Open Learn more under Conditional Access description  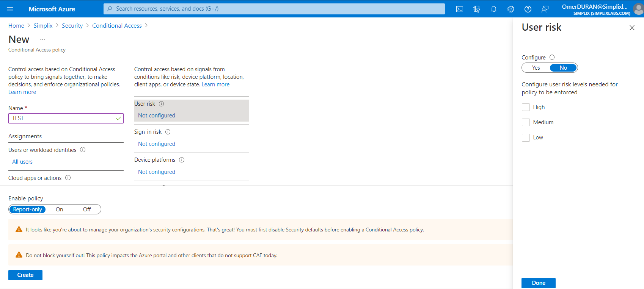click(x=22, y=92)
